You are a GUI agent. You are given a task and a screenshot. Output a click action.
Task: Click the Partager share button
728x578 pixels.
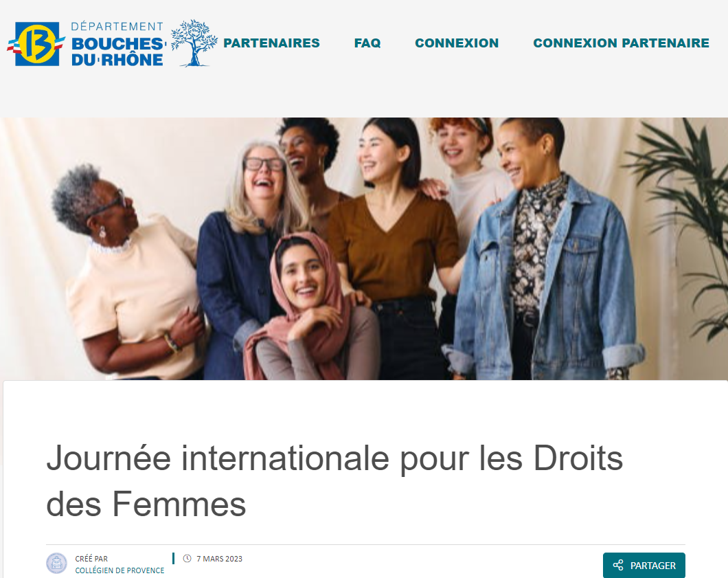[644, 565]
